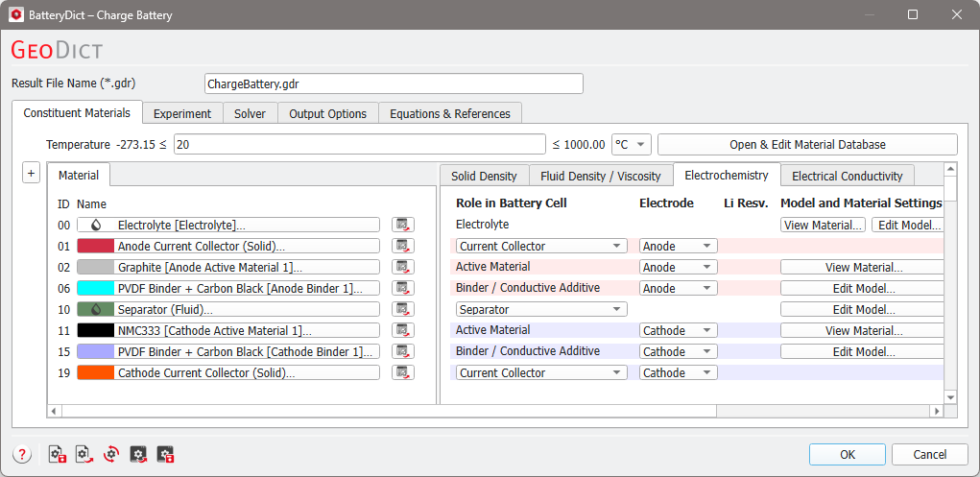Click the Result File Name input field
Viewport: 980px width, 477px height.
(394, 83)
